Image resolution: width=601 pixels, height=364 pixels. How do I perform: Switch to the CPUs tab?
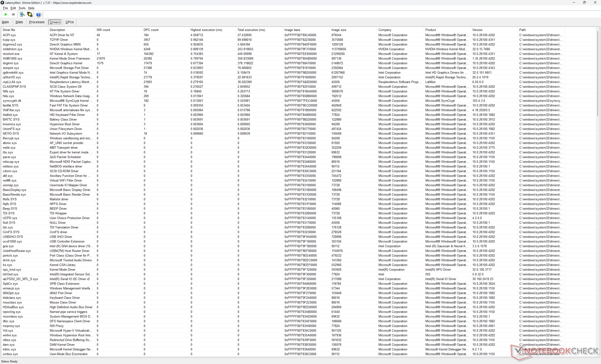(69, 22)
